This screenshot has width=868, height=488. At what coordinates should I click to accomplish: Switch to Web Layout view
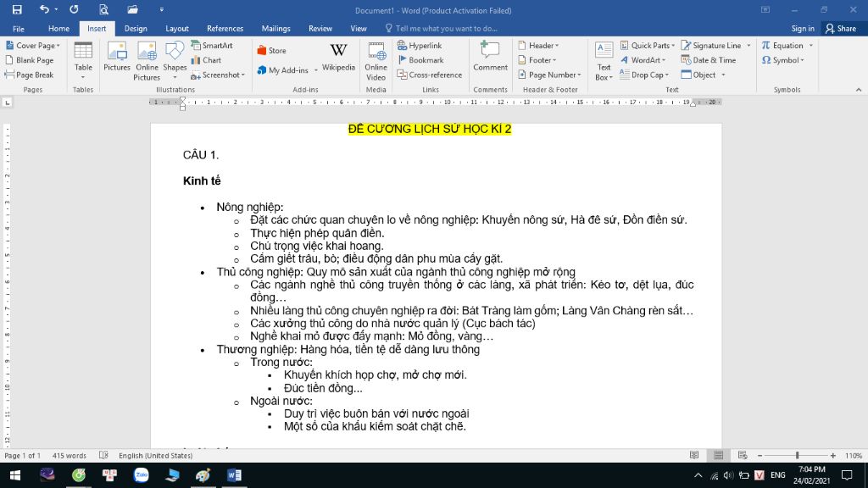(x=743, y=455)
